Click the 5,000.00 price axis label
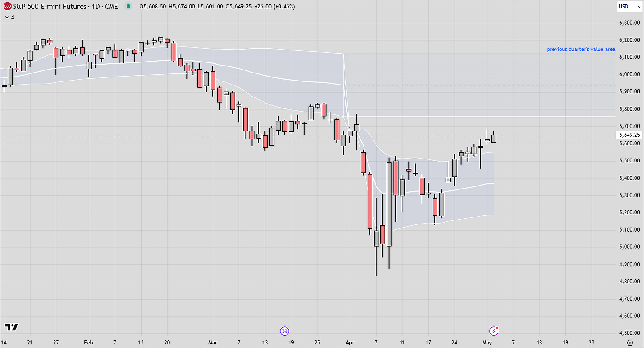Image resolution: width=644 pixels, height=348 pixels. [629, 247]
